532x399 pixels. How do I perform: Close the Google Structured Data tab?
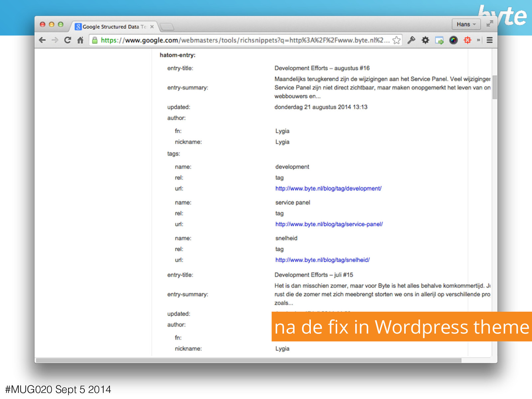tap(152, 27)
